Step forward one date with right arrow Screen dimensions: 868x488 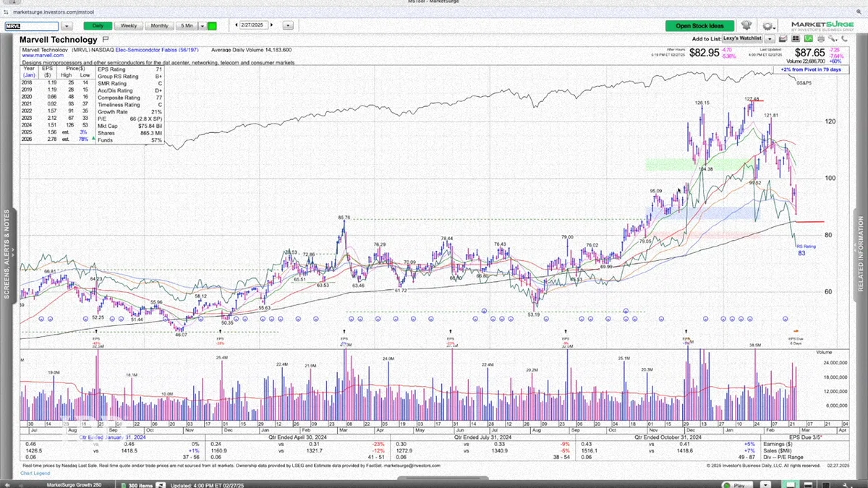(272, 25)
